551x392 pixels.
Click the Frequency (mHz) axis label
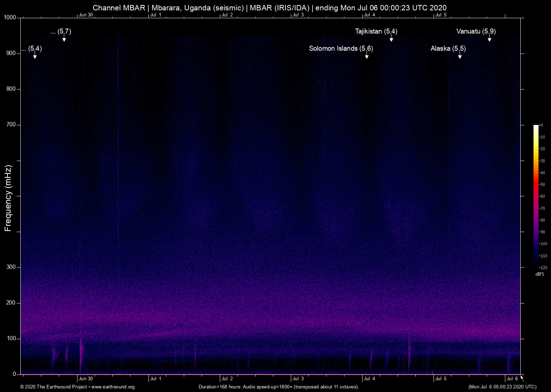(8, 198)
